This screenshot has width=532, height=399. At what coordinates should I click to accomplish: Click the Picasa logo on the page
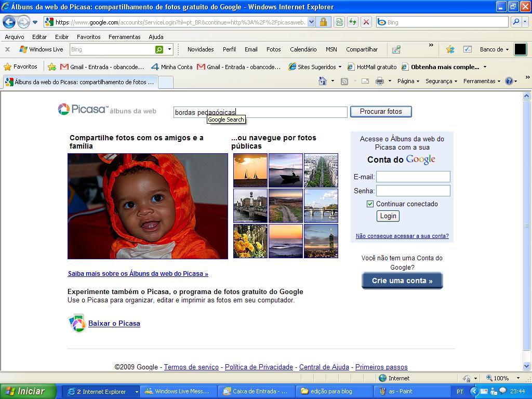pos(83,109)
